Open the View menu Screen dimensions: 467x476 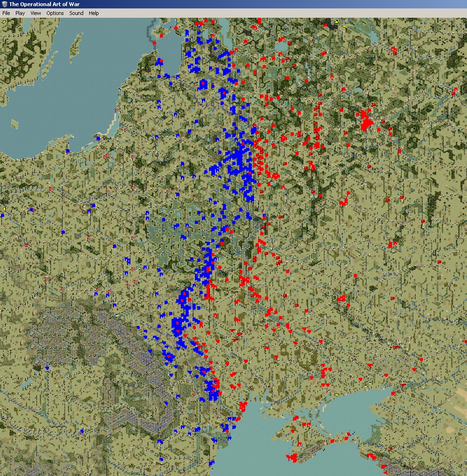(x=36, y=13)
